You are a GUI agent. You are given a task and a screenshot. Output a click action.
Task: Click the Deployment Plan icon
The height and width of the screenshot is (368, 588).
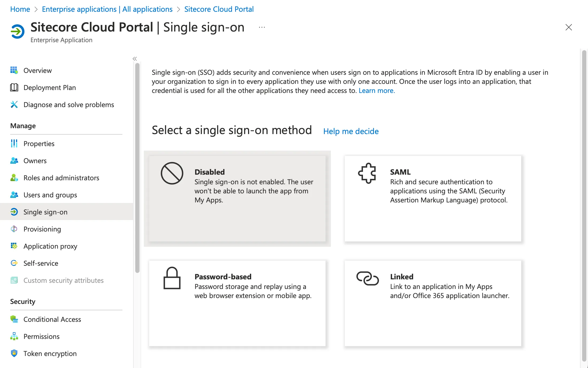tap(13, 87)
